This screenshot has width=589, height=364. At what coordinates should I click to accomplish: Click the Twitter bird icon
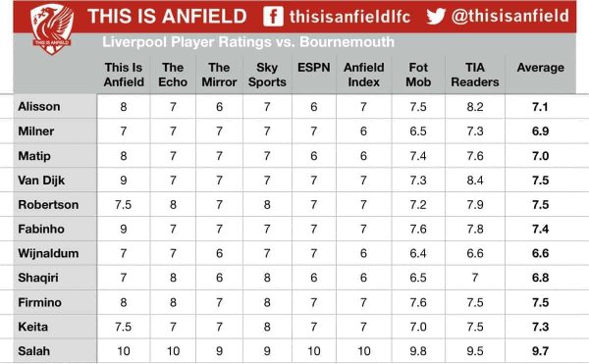tap(436, 16)
